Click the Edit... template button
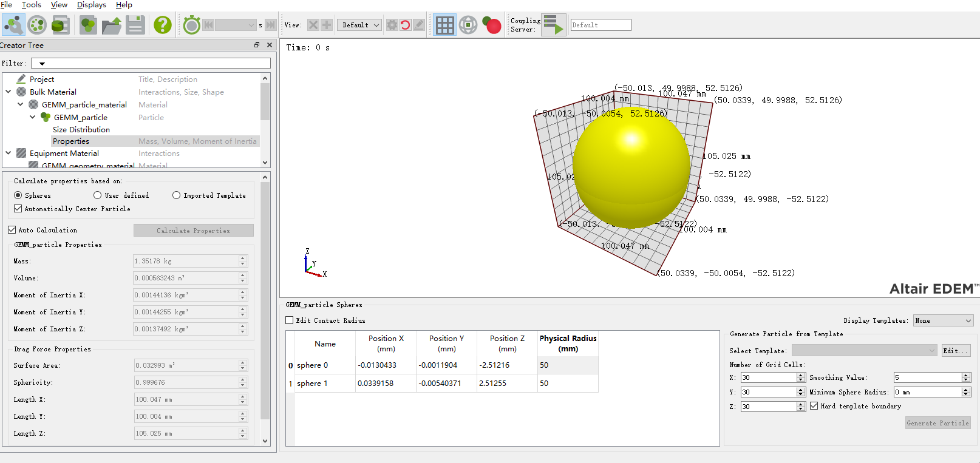 [x=956, y=351]
